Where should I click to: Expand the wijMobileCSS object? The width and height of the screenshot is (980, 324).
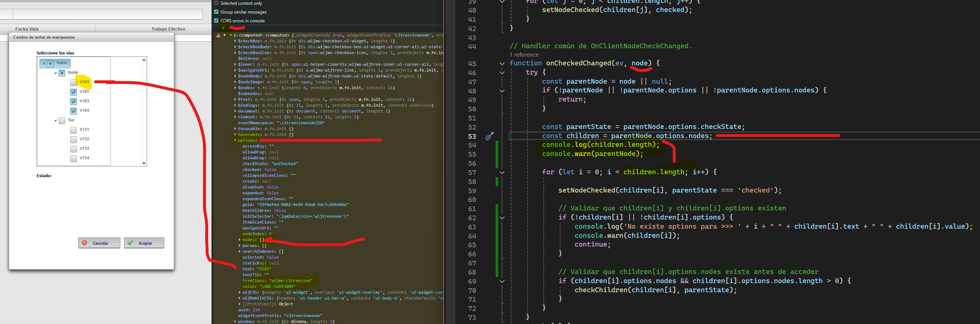pos(240,298)
